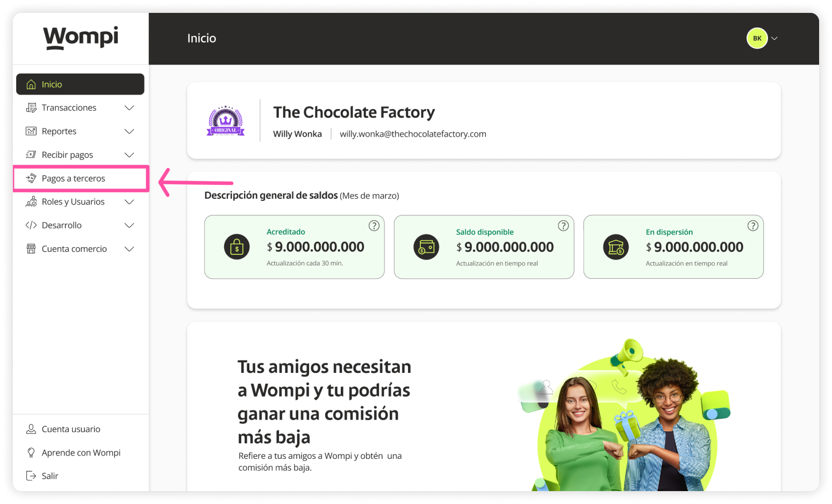
Task: Expand the Transacciones section
Action: (x=130, y=107)
